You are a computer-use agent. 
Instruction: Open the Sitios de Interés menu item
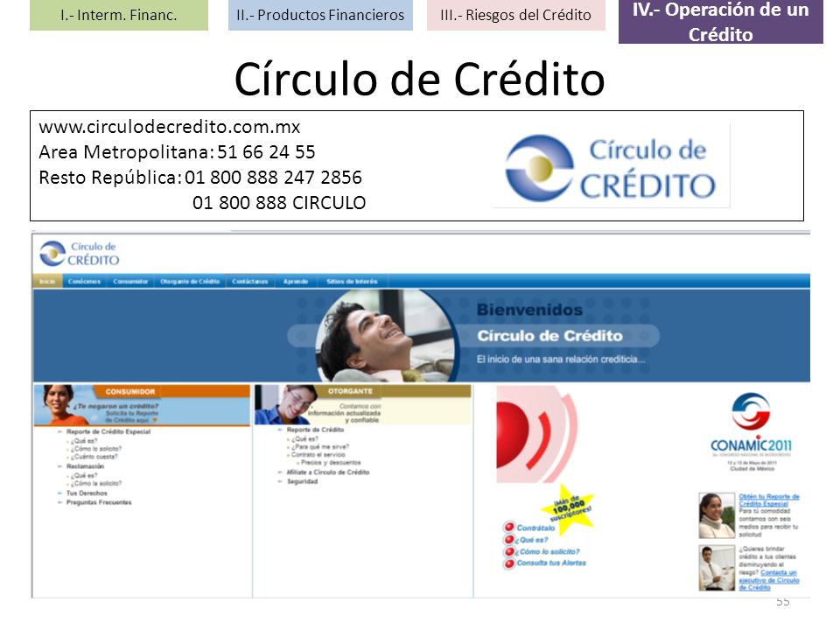(352, 281)
